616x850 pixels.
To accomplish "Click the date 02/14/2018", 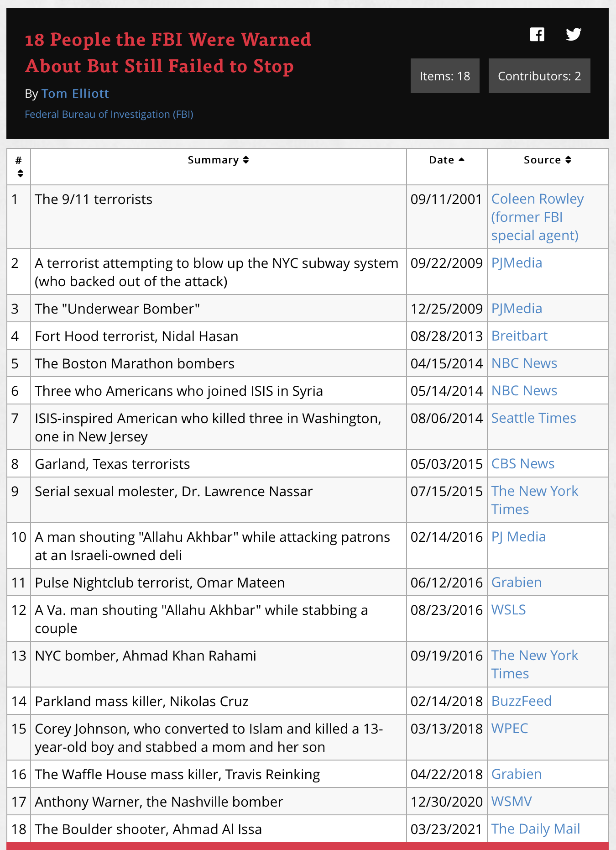I will click(446, 702).
